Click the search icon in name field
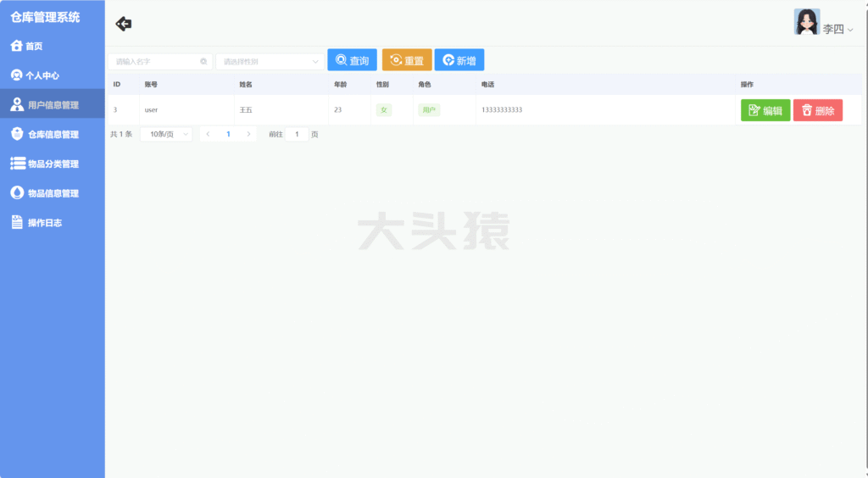868x478 pixels. pyautogui.click(x=203, y=61)
